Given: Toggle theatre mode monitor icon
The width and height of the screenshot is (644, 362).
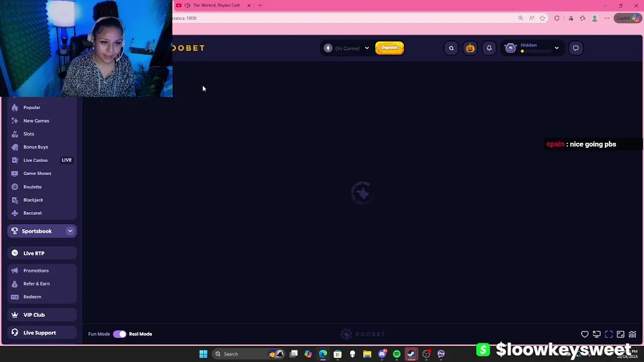Looking at the screenshot, I should 597,334.
